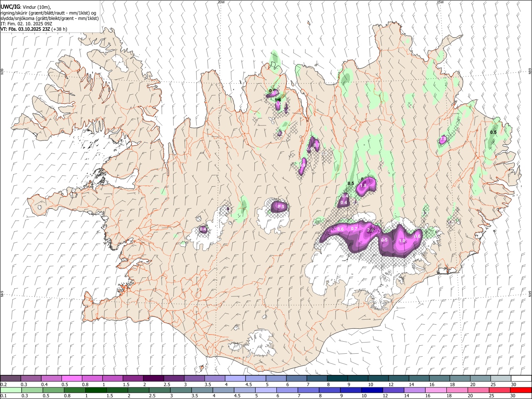Click the 20W longitude label
Screen dimensions: 532x399
221,2
